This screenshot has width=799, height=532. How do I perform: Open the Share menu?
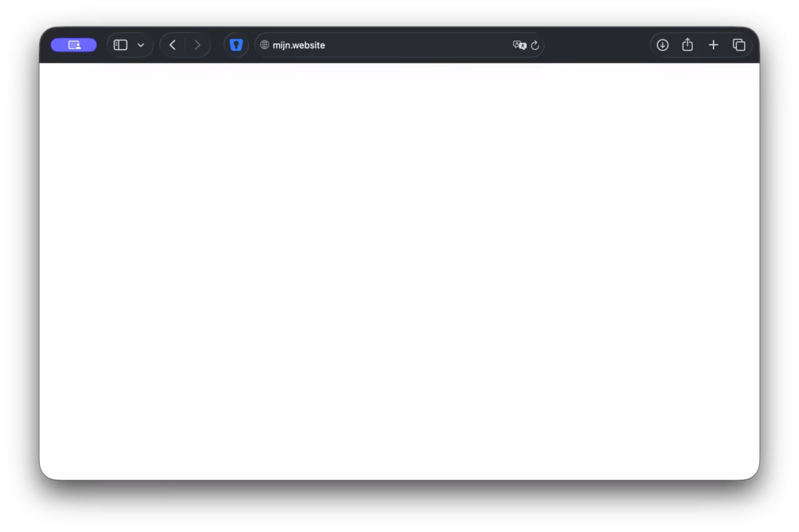click(x=687, y=44)
